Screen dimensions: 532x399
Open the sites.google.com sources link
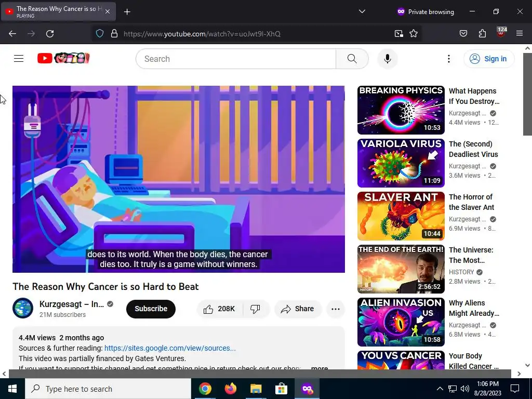[170, 348]
